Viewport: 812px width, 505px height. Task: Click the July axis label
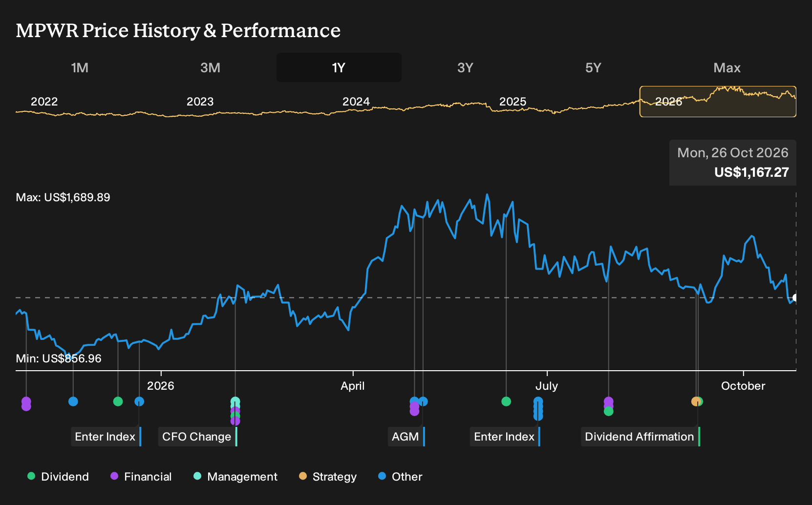pos(546,386)
